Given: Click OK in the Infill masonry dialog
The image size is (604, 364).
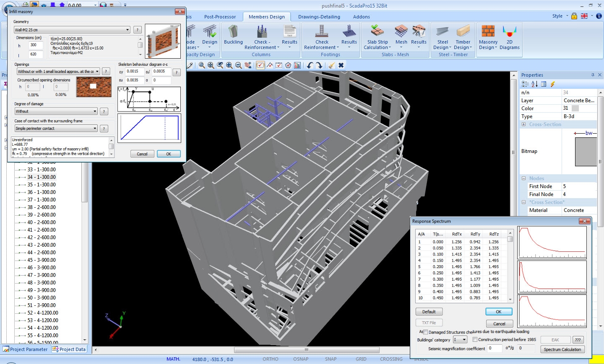Looking at the screenshot, I should (x=169, y=154).
